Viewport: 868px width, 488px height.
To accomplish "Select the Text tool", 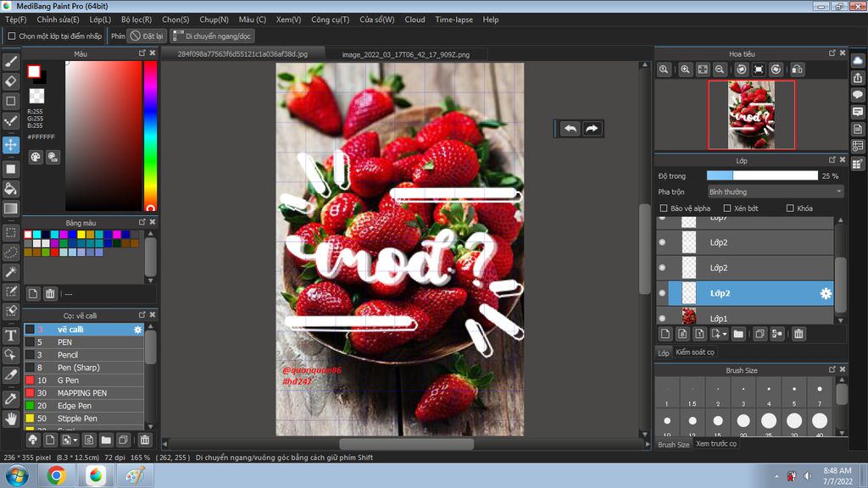I will [x=10, y=335].
